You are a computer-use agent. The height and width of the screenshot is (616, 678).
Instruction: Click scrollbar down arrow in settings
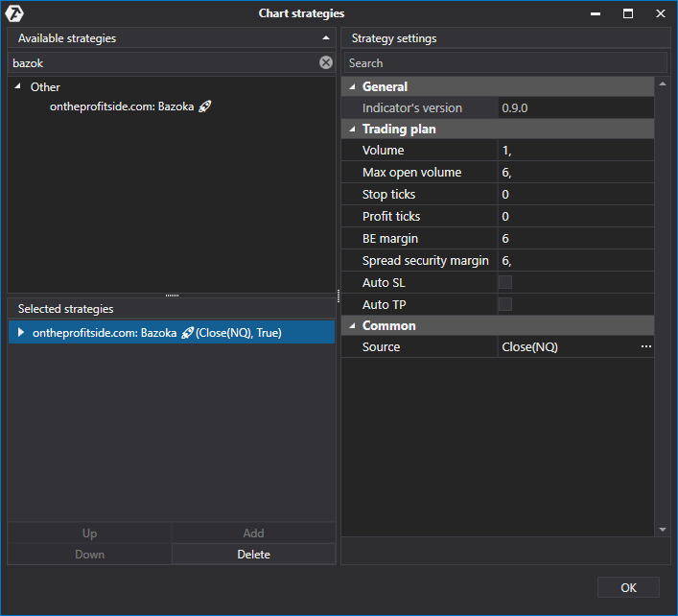pyautogui.click(x=662, y=529)
